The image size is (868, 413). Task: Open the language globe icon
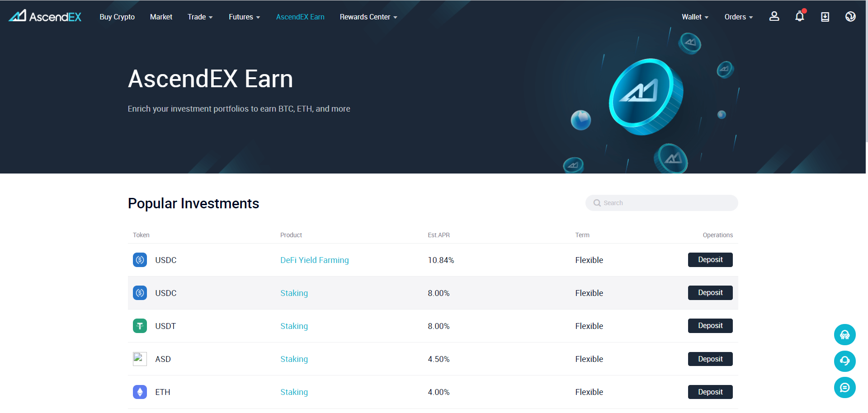point(850,17)
